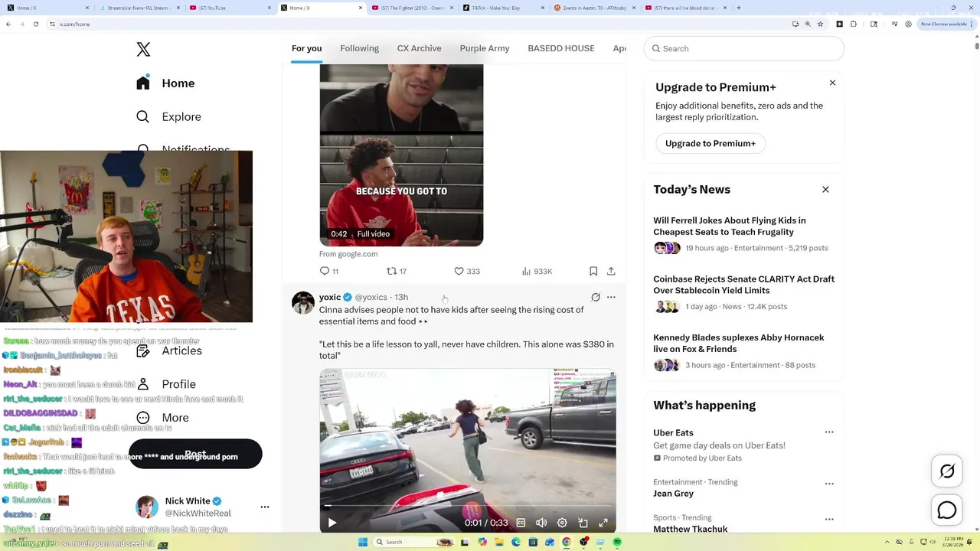Screen dimensions: 980x551
Task: Open the Grok floating button
Action: [x=947, y=471]
